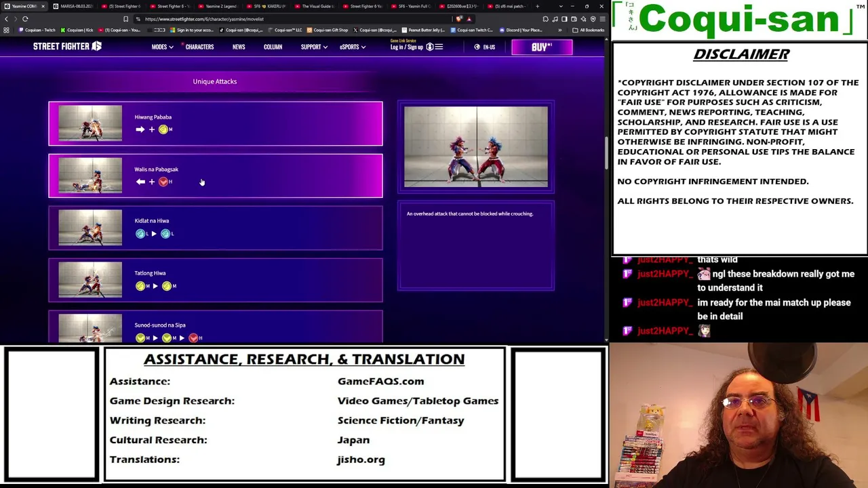Click the Hiwang Pababa move thumbnail
868x488 pixels.
(x=90, y=123)
